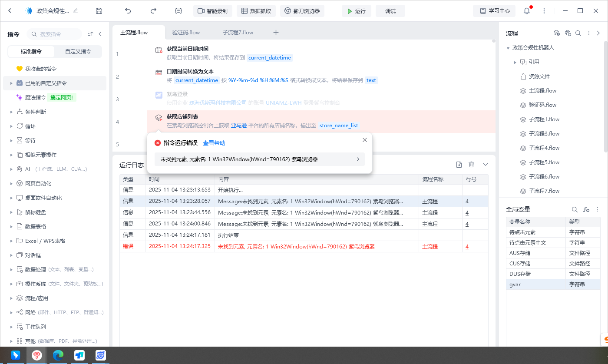The width and height of the screenshot is (608, 364).
Task: Open the three-dot menu in the 流程 panel
Action: (x=589, y=33)
